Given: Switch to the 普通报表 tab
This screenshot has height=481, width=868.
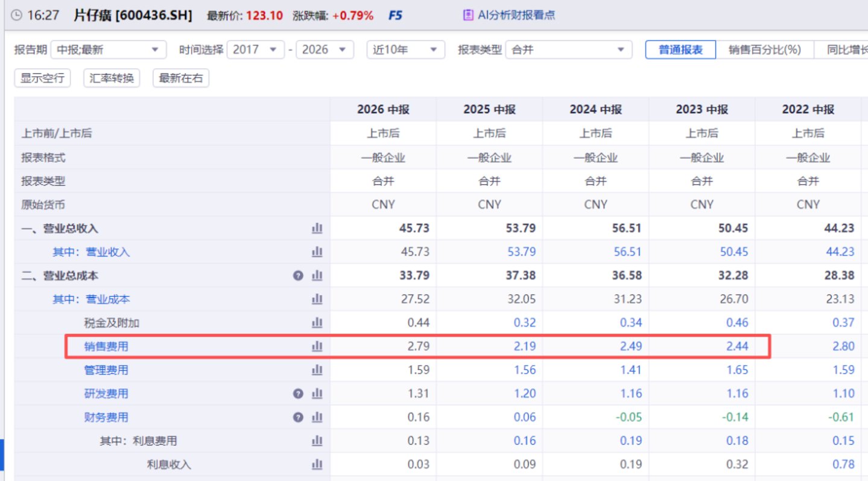Looking at the screenshot, I should pyautogui.click(x=680, y=49).
